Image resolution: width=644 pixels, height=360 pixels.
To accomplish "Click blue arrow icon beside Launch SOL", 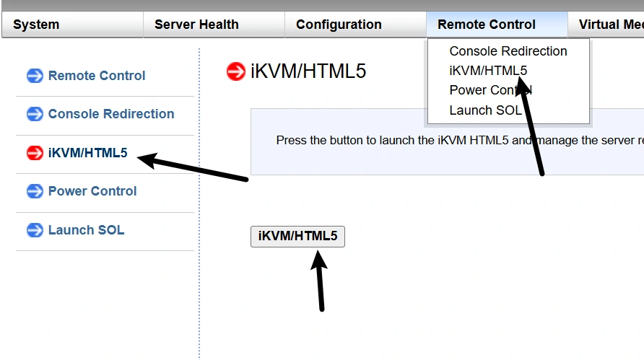I will (35, 230).
